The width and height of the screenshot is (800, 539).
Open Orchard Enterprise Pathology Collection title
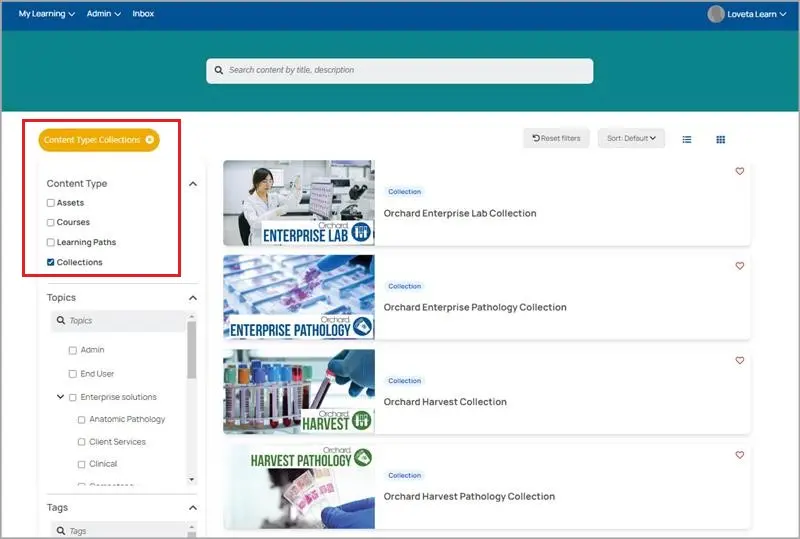pos(475,307)
